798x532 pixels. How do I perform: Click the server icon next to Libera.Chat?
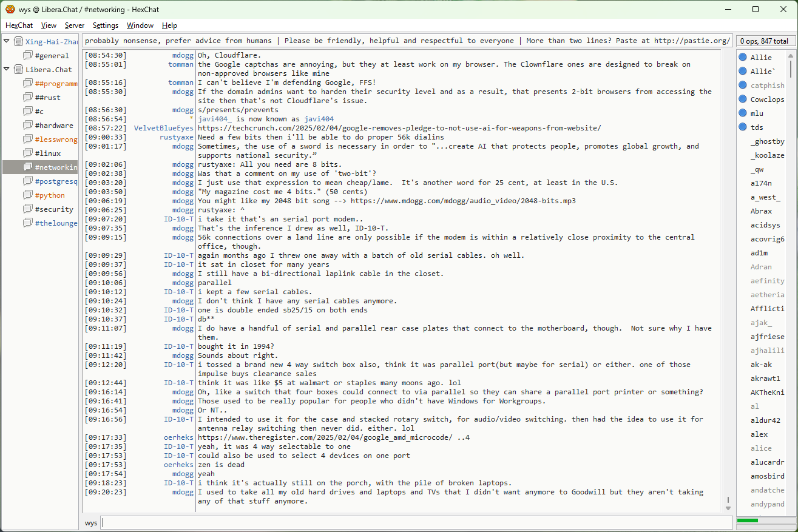click(x=18, y=70)
